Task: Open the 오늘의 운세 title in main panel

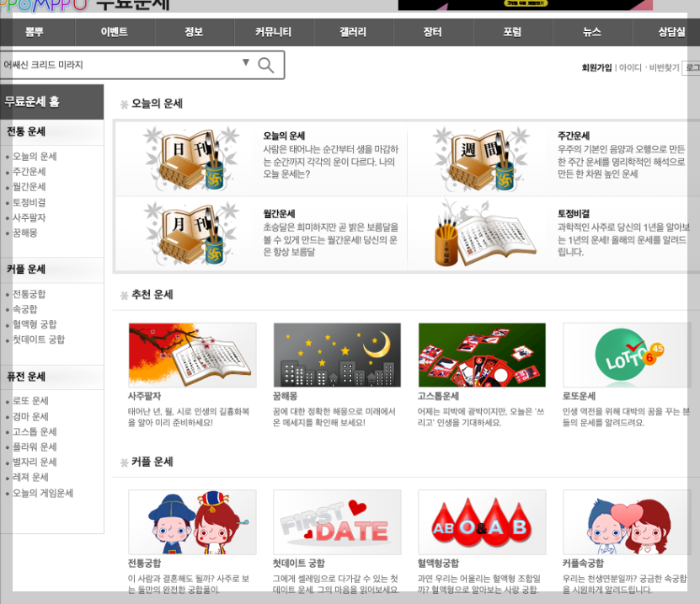Action: 284,136
